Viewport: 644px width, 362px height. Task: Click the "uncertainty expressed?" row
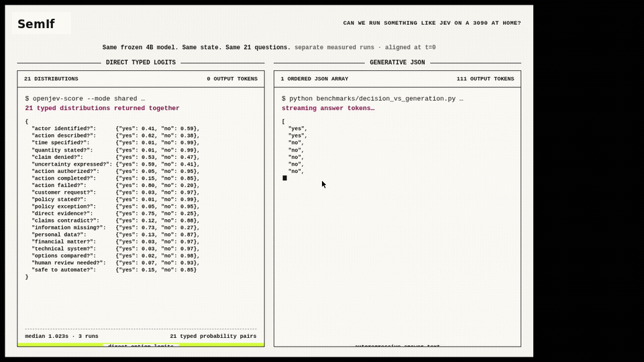click(x=115, y=164)
